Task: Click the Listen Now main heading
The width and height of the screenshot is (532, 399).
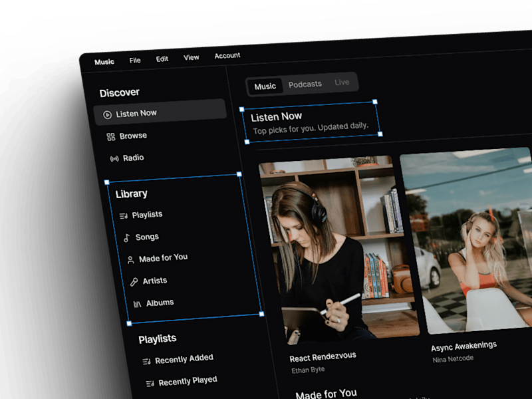Action: (276, 118)
